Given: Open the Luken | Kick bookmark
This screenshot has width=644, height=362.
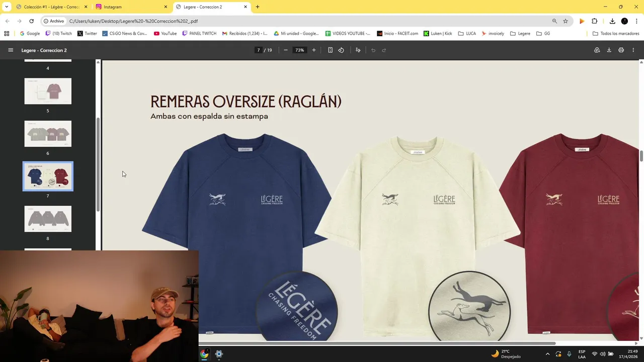Looking at the screenshot, I should tap(438, 34).
